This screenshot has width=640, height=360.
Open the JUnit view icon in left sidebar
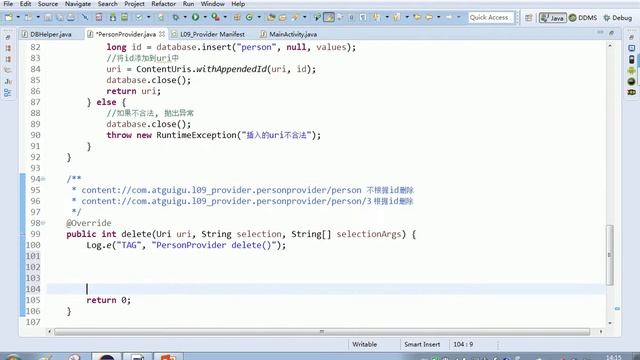pos(8,81)
